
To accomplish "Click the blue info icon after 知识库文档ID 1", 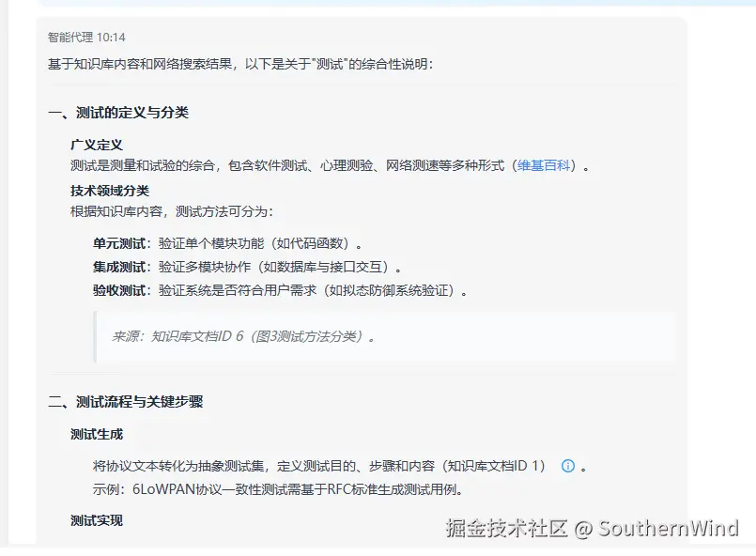I will tap(568, 466).
